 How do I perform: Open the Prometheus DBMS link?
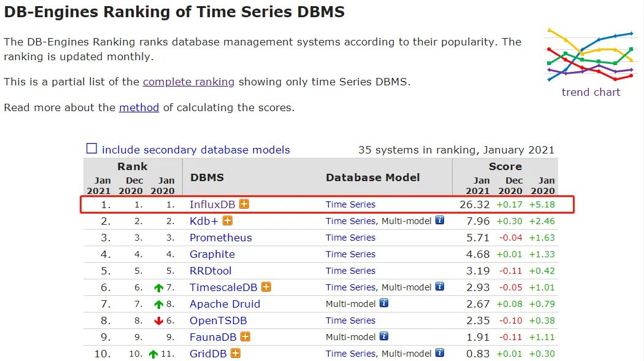click(221, 238)
